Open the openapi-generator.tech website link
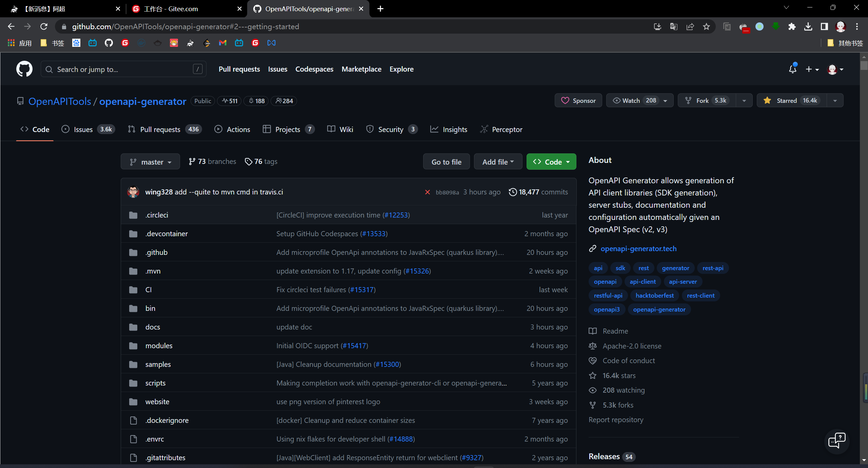The width and height of the screenshot is (868, 468). click(638, 248)
